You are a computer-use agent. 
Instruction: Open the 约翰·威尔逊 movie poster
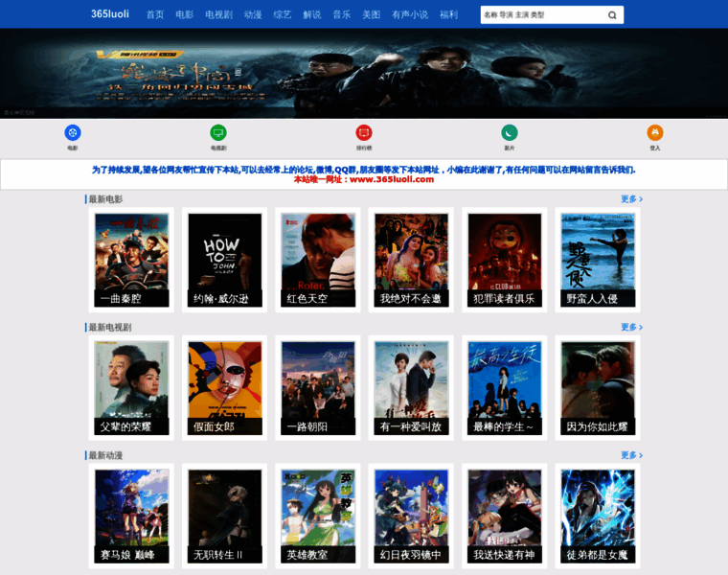click(225, 260)
